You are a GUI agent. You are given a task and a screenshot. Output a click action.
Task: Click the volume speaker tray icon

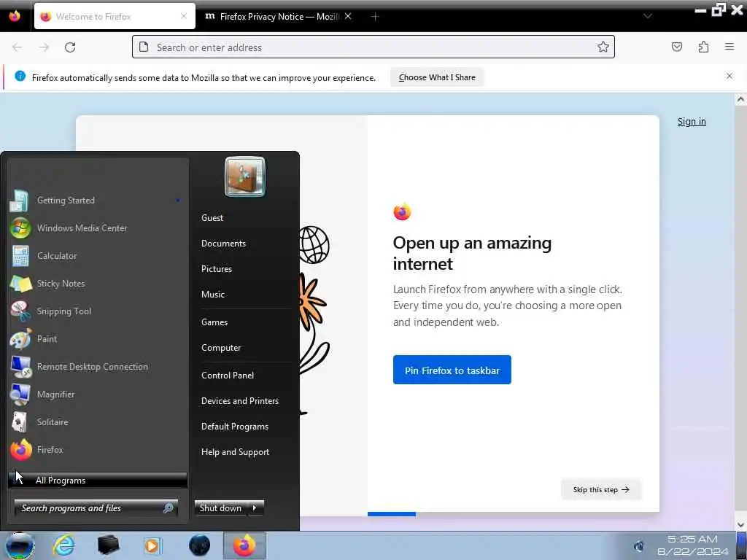click(639, 545)
